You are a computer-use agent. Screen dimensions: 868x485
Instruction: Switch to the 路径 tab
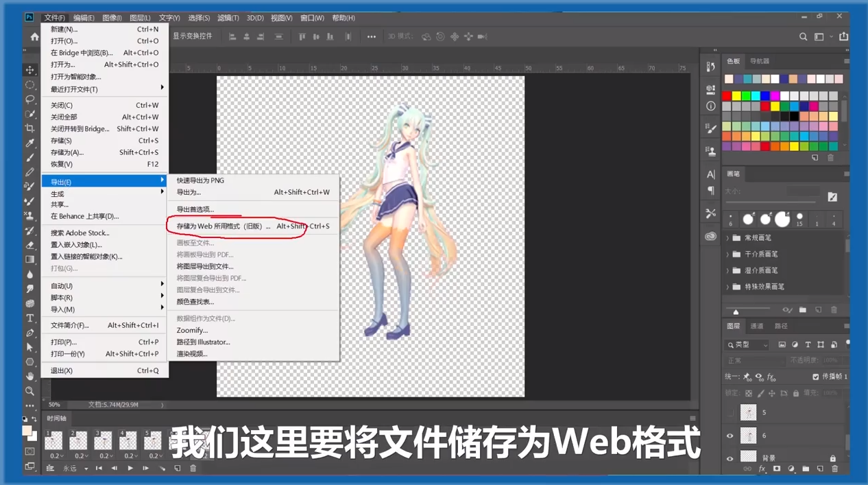coord(781,327)
